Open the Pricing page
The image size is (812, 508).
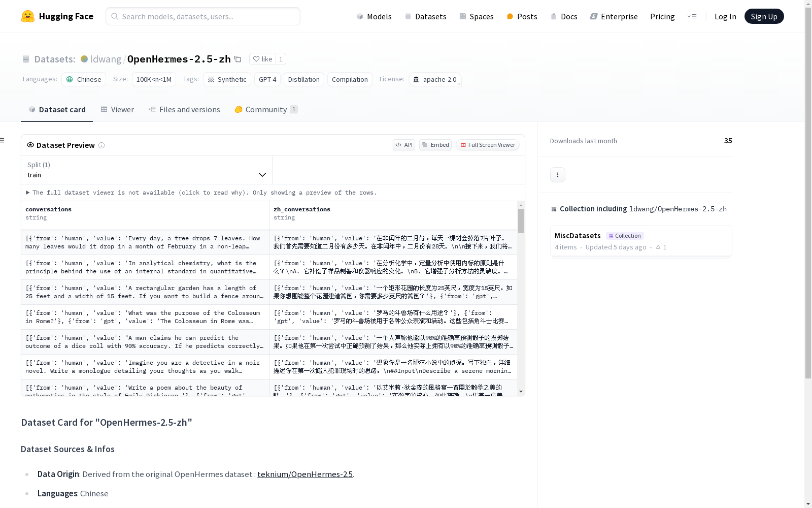coord(662,16)
